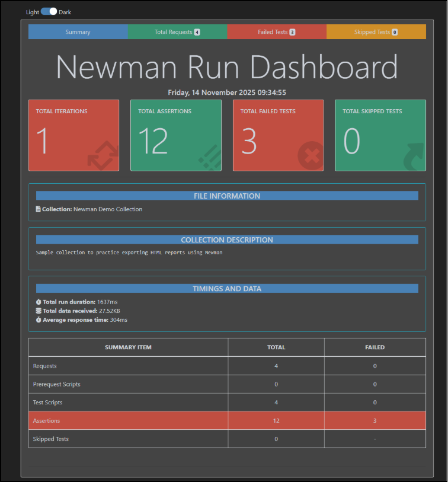Screen dimensions: 448x482
Task: Click the Timings and Data header bar
Action: (227, 289)
